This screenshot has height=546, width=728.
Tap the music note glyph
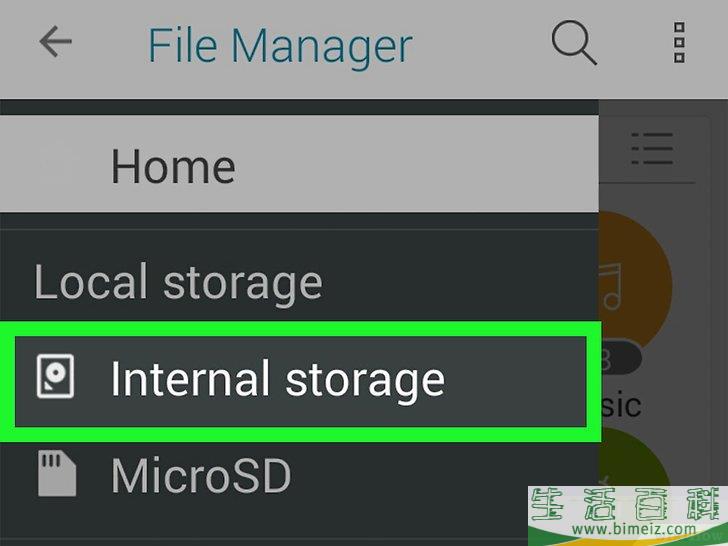(x=610, y=286)
